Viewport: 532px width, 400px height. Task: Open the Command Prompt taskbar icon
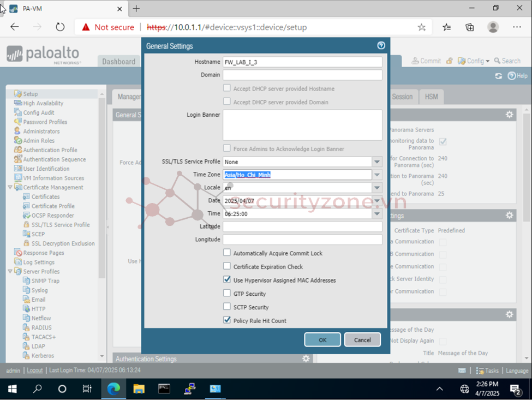pos(164,389)
